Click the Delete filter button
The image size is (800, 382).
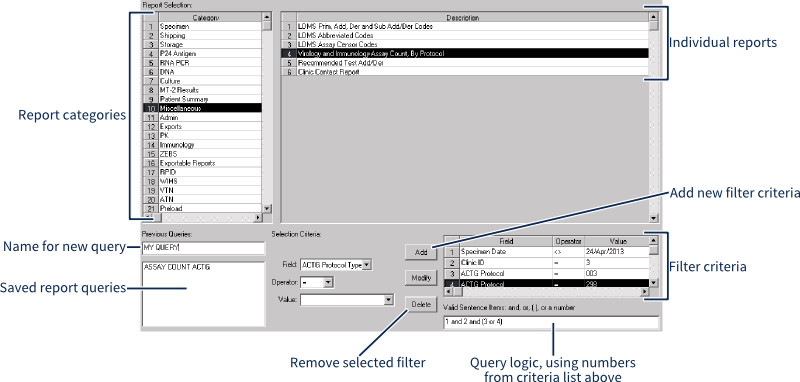point(421,304)
